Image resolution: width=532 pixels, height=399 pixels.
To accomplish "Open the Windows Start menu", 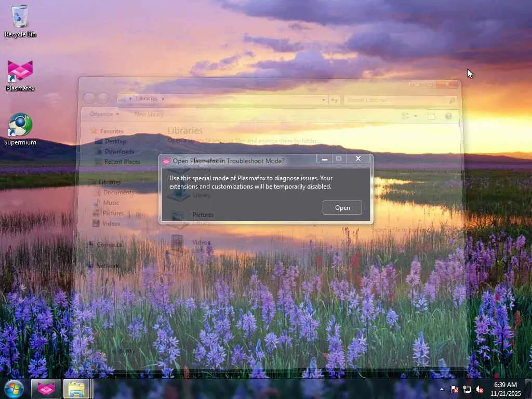I will point(14,389).
